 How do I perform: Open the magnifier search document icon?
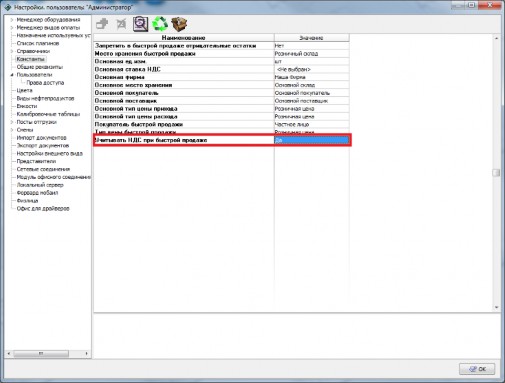pos(141,24)
